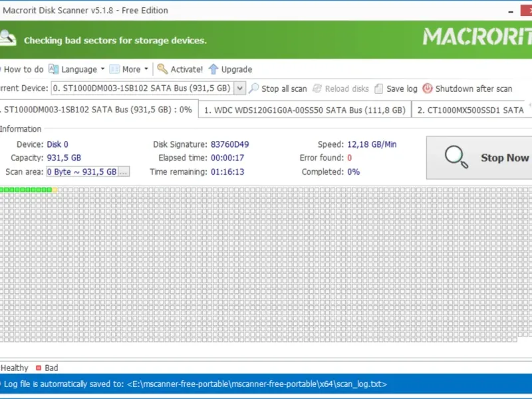Save the scan log

coord(402,89)
